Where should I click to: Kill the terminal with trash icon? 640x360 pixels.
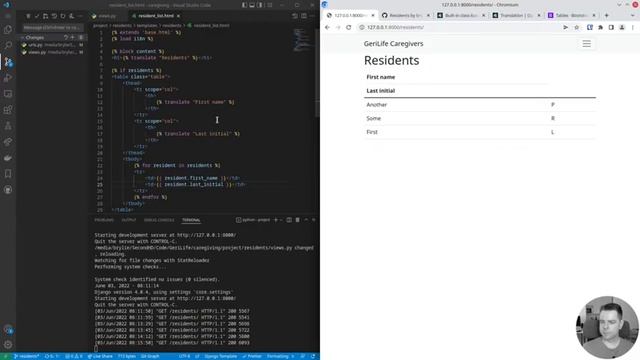click(x=298, y=220)
